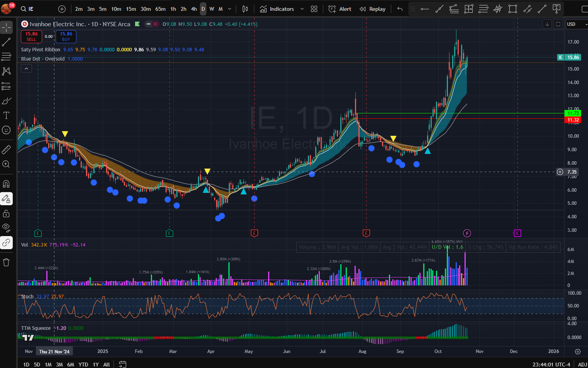This screenshot has height=368, width=588.
Task: Switch to the W weekly timeframe
Action: [211, 9]
